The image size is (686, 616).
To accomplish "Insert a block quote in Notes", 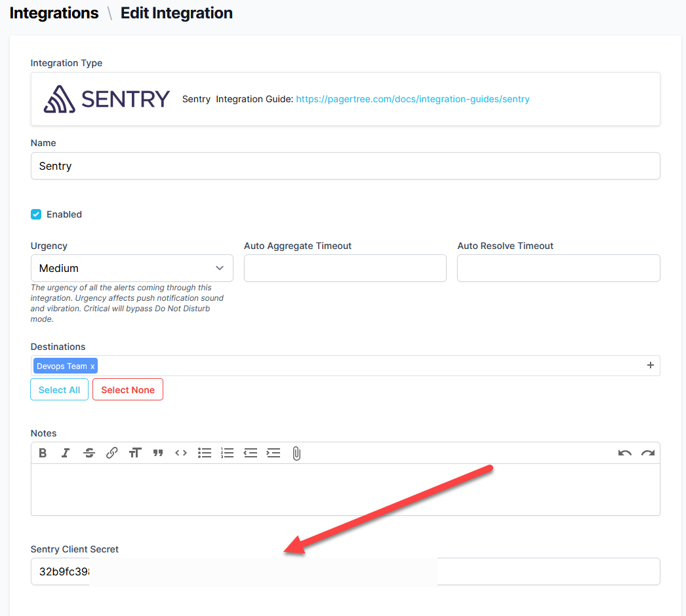I will click(x=158, y=453).
